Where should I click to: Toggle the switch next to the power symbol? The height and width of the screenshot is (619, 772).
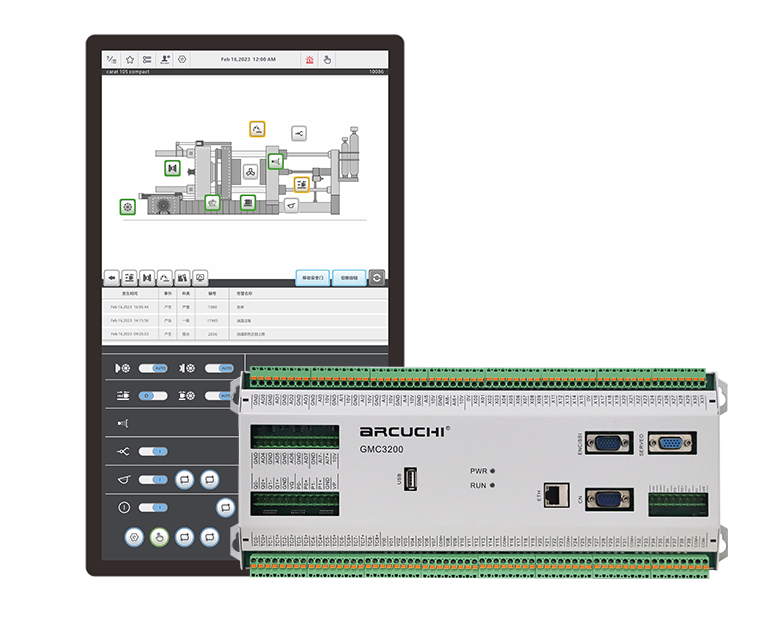[x=153, y=507]
